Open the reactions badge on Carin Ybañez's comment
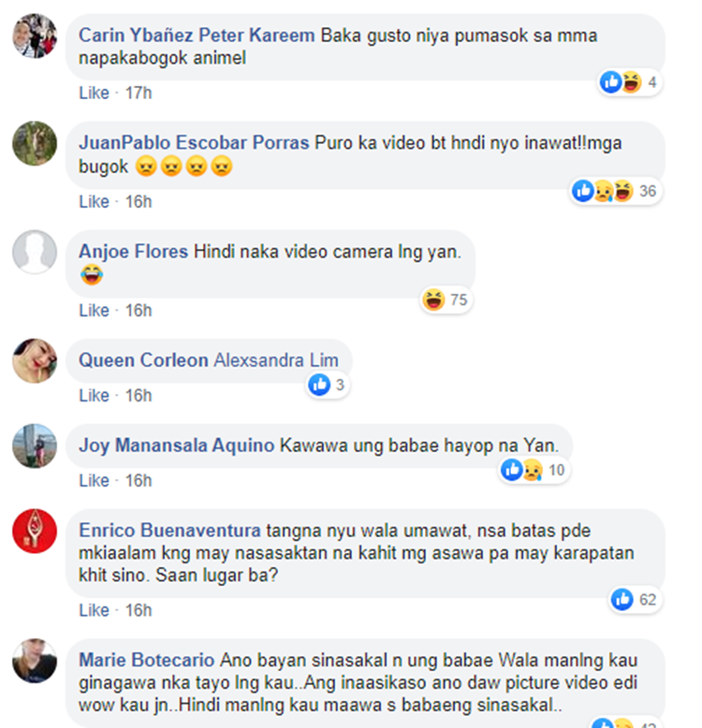Screen dimensions: 702x728 point(630,82)
